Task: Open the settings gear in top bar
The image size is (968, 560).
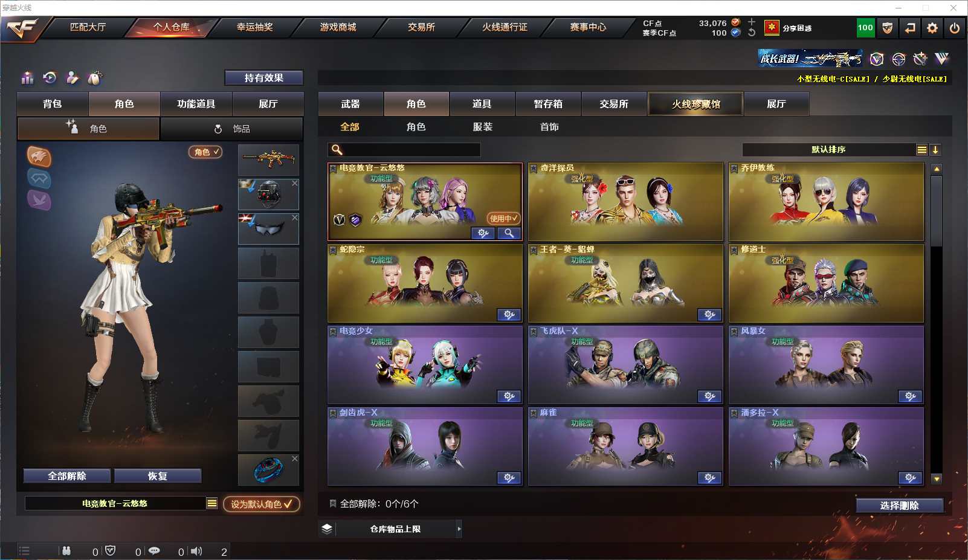Action: pyautogui.click(x=932, y=28)
